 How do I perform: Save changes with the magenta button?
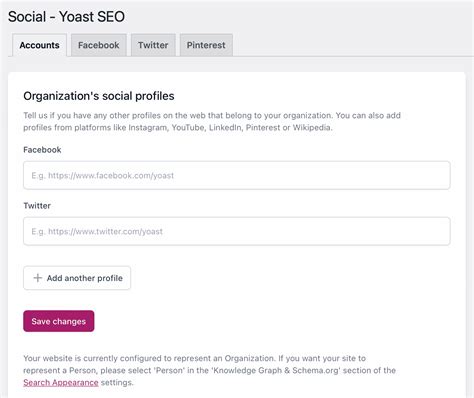(59, 321)
